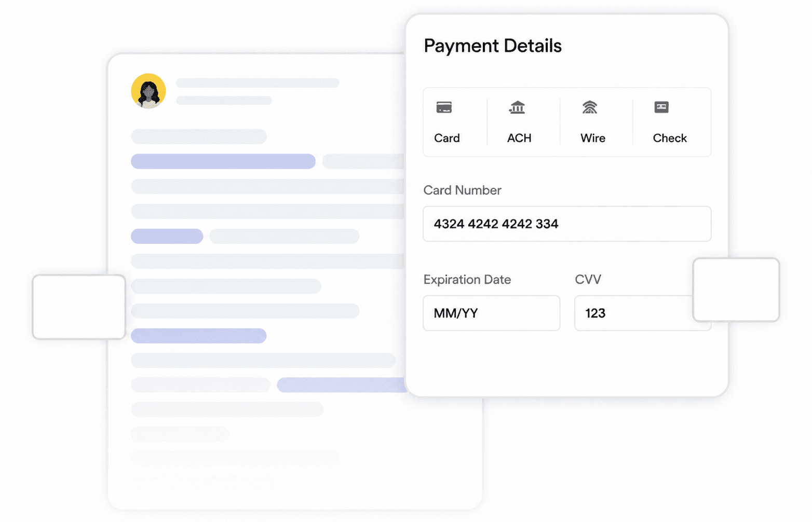Click the bank building ACH icon
This screenshot has height=522, width=812.
[517, 107]
